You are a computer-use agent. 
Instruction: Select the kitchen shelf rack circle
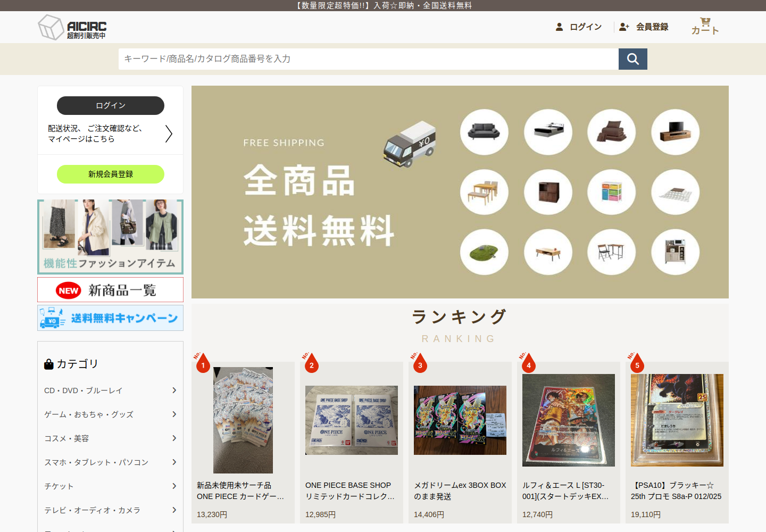pos(676,252)
